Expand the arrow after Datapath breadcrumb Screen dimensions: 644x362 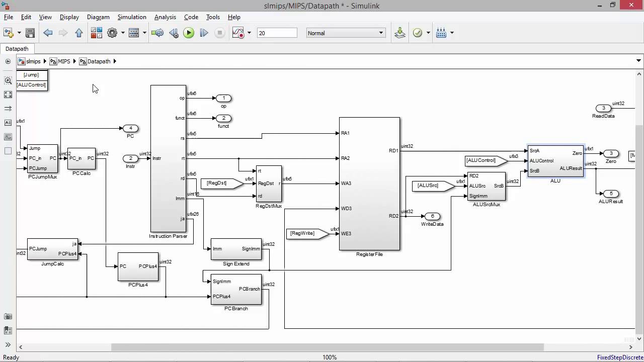point(115,61)
